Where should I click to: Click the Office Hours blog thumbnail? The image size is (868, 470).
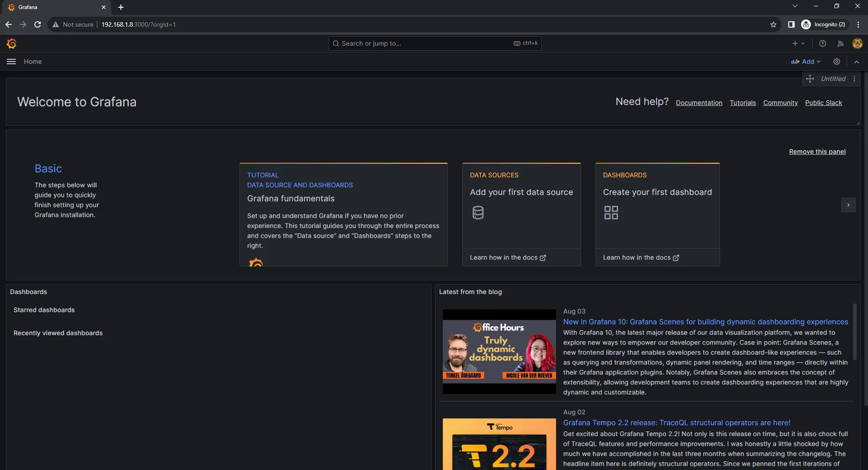[x=499, y=351]
